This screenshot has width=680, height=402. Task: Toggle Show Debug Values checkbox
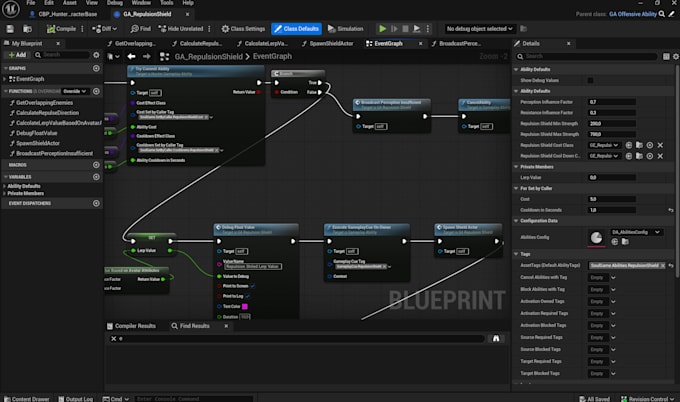coord(590,80)
